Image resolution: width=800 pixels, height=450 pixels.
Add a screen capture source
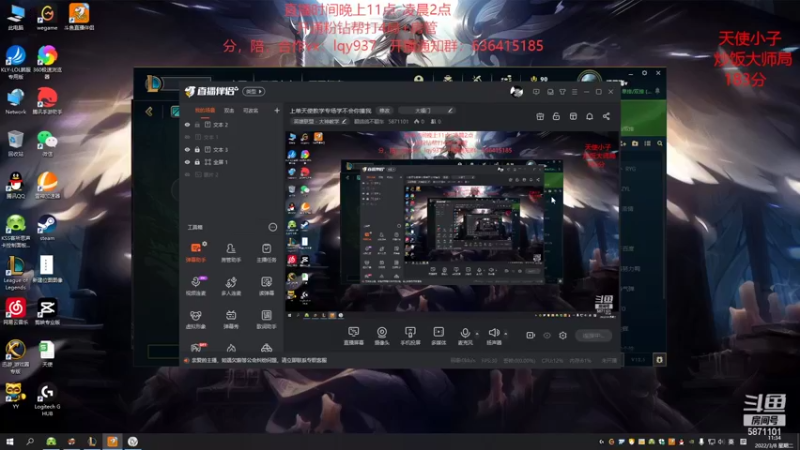click(x=353, y=336)
